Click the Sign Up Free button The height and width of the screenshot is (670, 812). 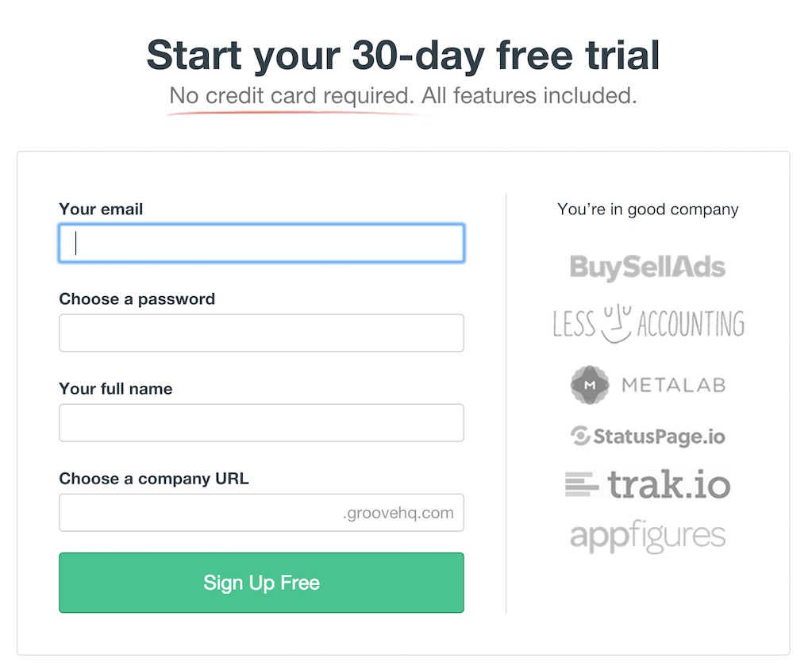(x=261, y=583)
